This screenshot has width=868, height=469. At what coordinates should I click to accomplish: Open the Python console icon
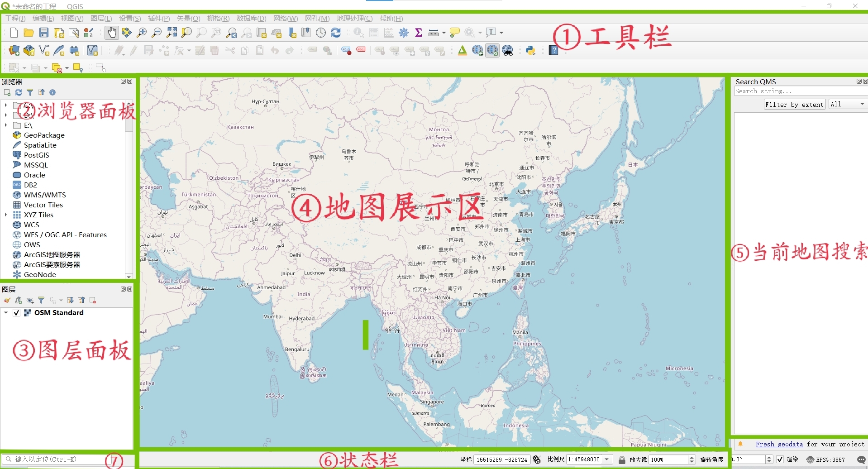tap(531, 50)
